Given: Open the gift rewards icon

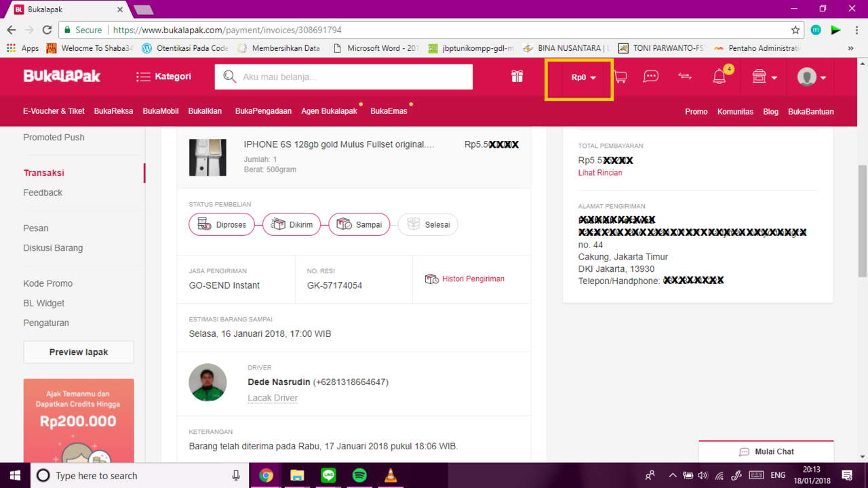Looking at the screenshot, I should pyautogui.click(x=517, y=77).
